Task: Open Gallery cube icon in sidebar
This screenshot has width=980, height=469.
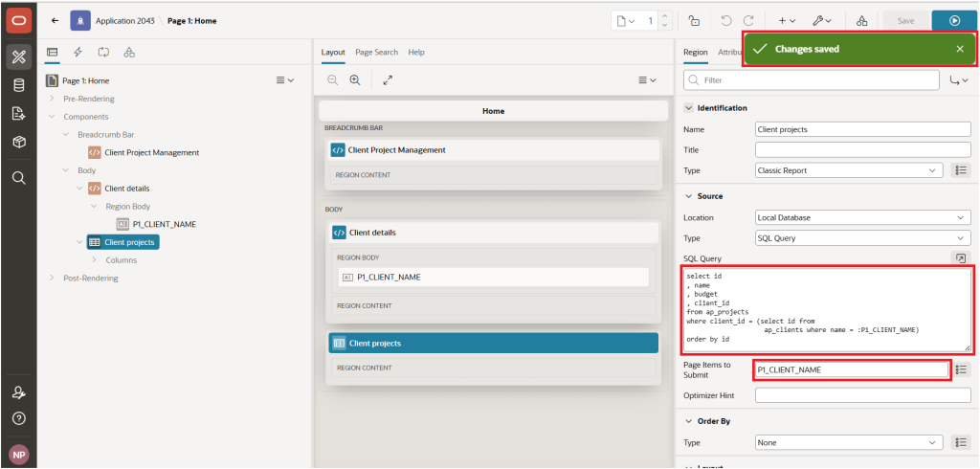Action: pos(19,143)
